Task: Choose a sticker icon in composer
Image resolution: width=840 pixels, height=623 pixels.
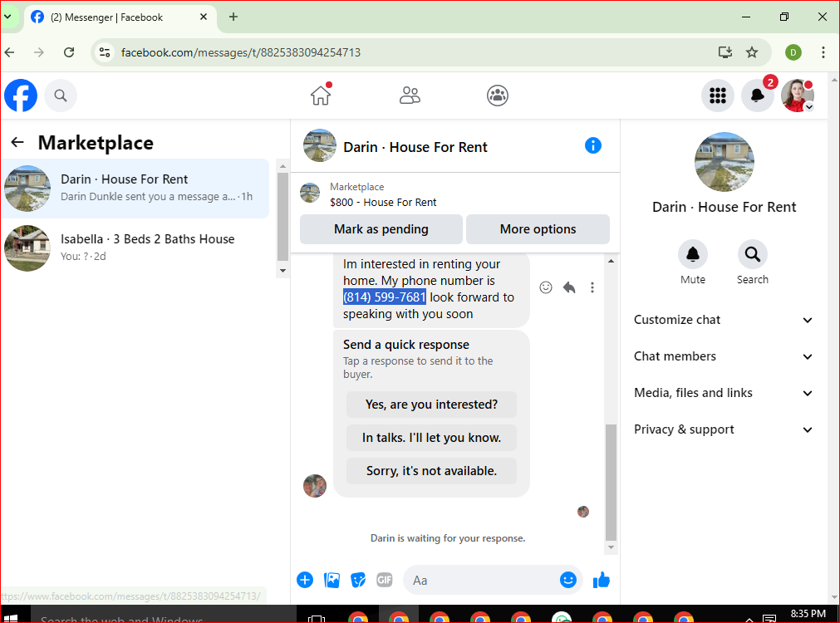Action: click(x=358, y=580)
